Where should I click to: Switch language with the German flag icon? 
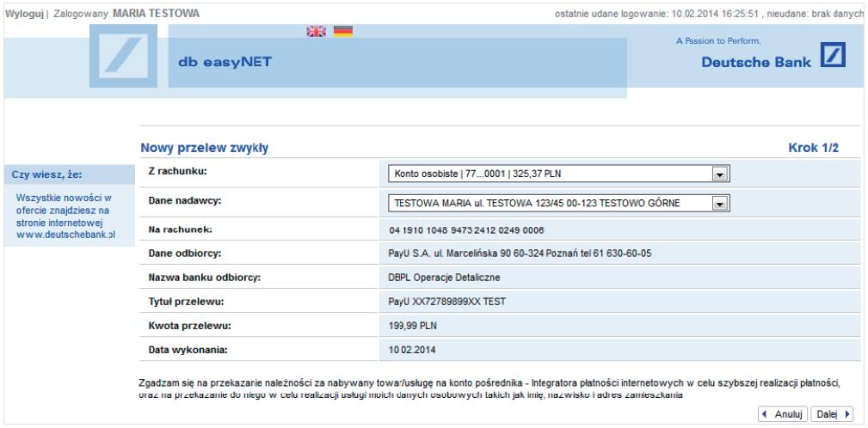pyautogui.click(x=343, y=32)
